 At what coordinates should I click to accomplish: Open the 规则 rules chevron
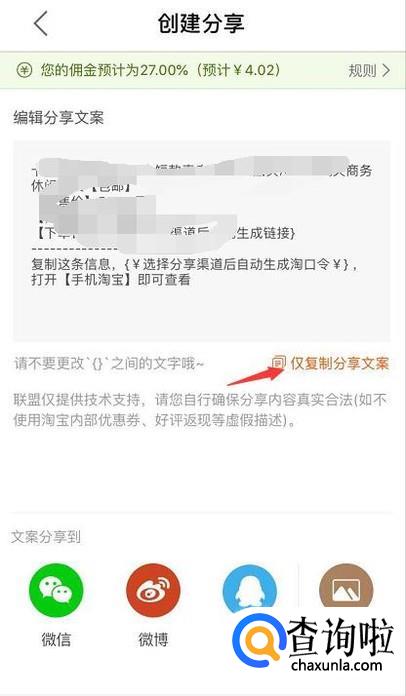(386, 70)
